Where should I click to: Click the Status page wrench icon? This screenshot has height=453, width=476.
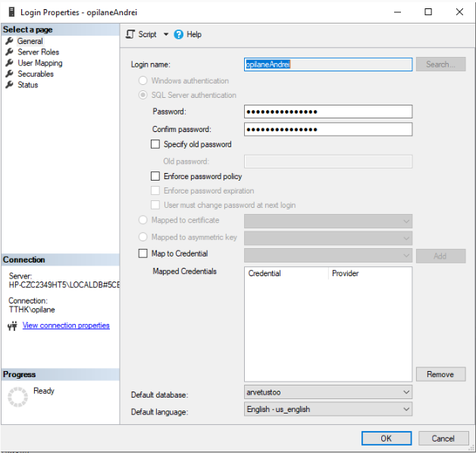(10, 85)
